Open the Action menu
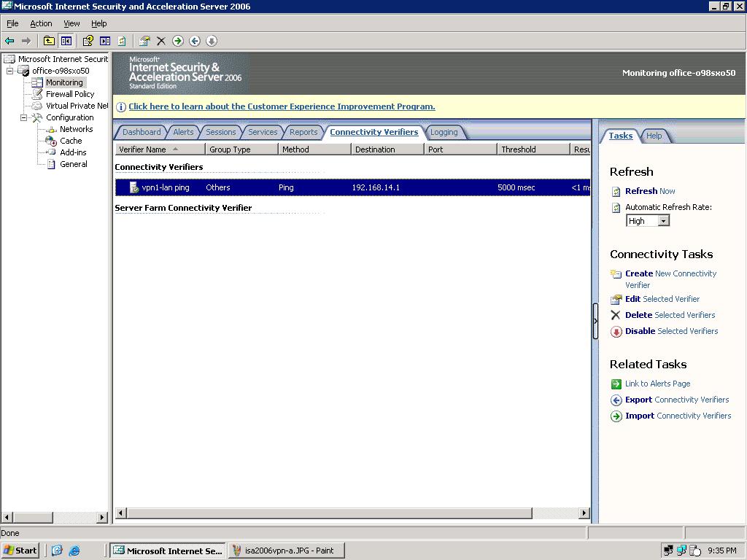The height and width of the screenshot is (560, 747). point(41,23)
